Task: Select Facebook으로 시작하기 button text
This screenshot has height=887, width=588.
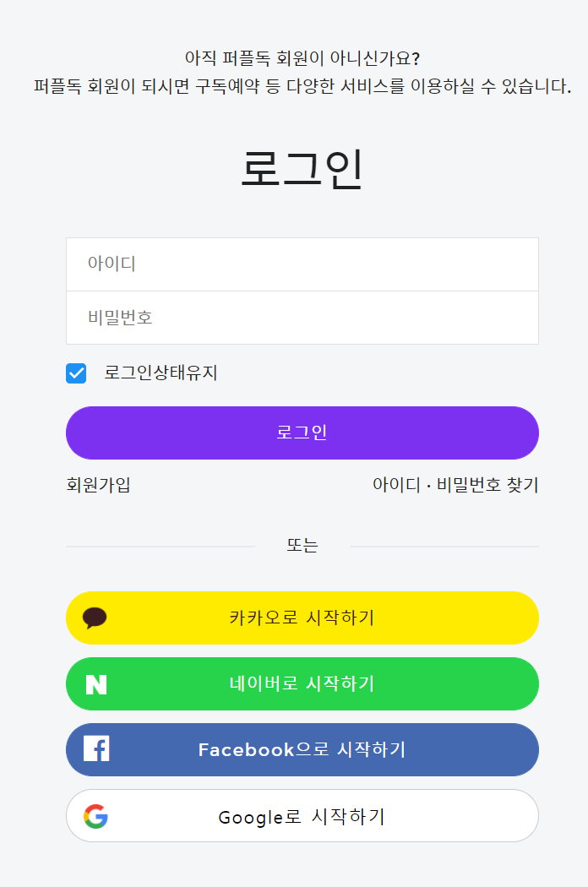Action: click(x=302, y=749)
